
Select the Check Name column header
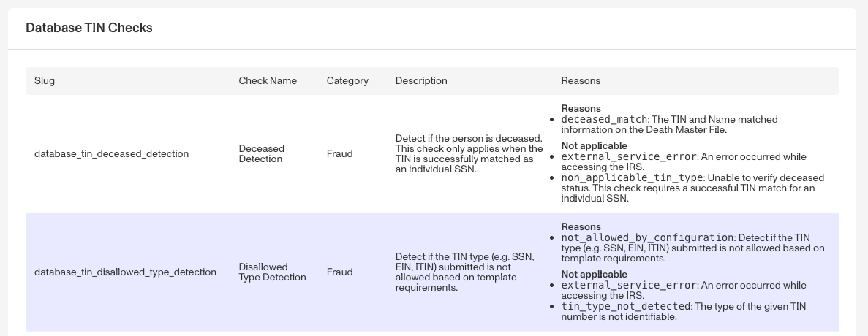coord(268,80)
